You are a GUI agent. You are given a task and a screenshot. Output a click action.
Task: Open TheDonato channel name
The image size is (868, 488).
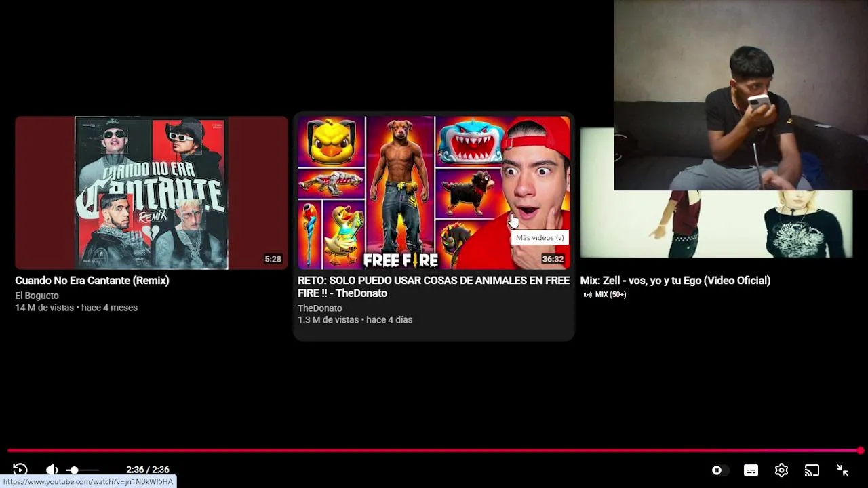coord(319,308)
